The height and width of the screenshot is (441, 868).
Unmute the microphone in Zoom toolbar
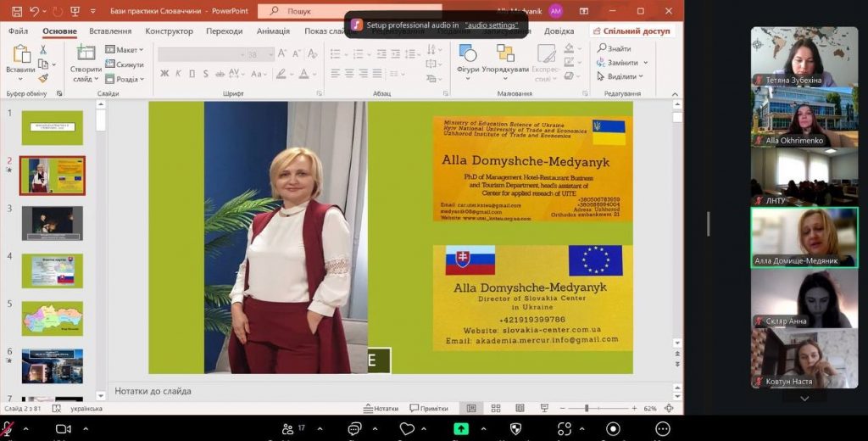(x=8, y=429)
